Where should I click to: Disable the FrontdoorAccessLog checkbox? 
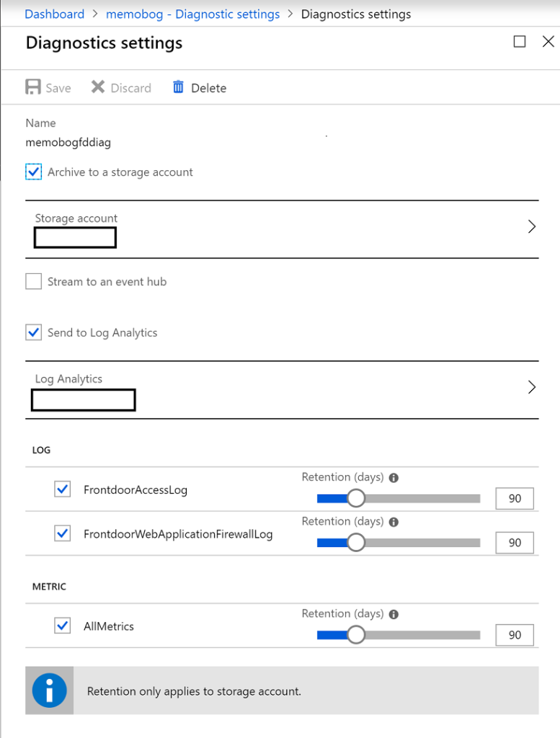coord(63,489)
